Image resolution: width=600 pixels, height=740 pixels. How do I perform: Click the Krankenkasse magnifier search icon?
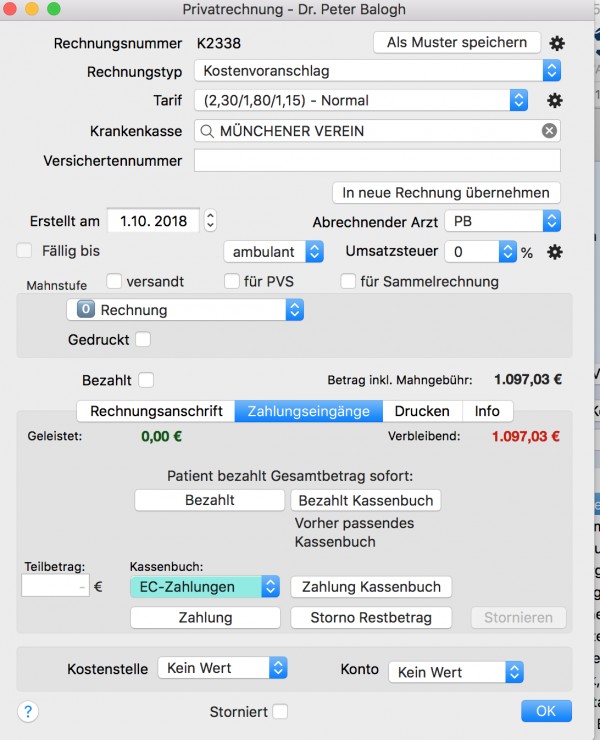[207, 131]
